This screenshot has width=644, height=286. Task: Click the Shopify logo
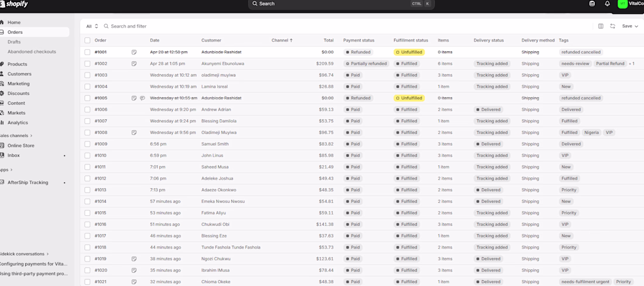click(14, 4)
